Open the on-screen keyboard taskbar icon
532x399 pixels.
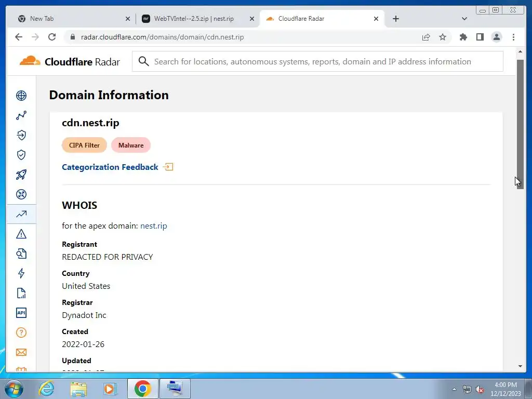pos(175,389)
